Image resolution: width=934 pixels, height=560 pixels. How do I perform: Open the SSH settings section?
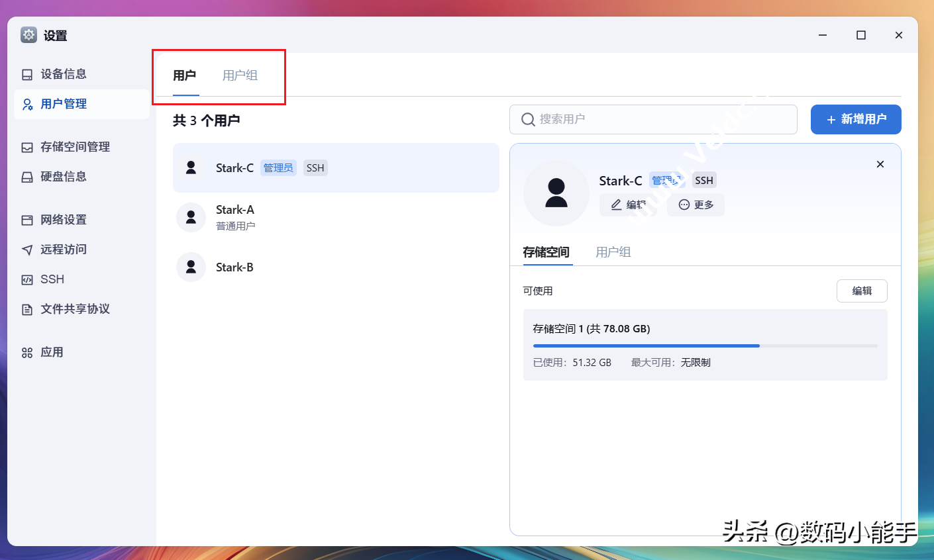(52, 279)
